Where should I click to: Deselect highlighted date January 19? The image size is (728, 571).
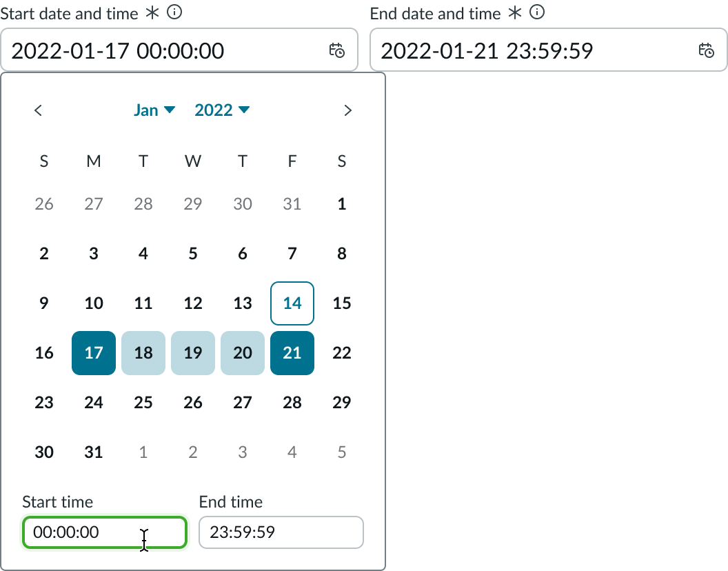[x=193, y=353]
